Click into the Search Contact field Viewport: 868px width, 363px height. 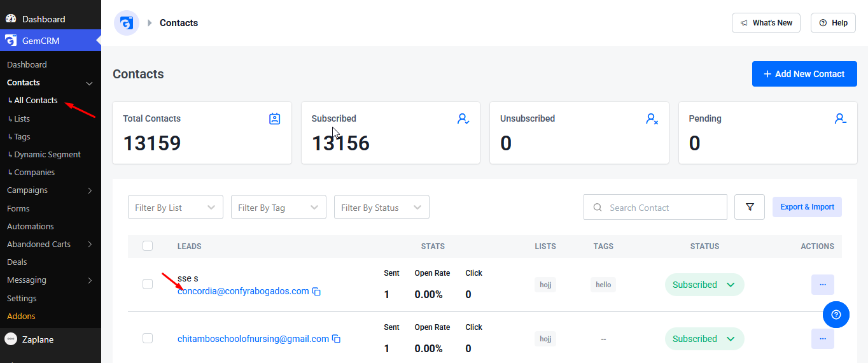pyautogui.click(x=655, y=207)
